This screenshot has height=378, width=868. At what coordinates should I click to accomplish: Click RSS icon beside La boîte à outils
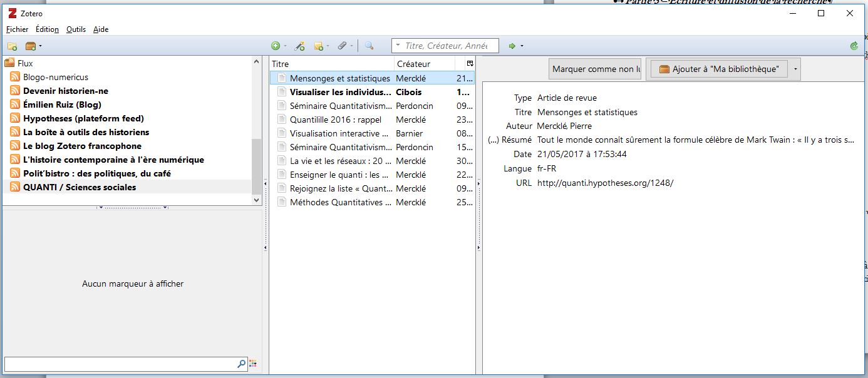click(15, 132)
